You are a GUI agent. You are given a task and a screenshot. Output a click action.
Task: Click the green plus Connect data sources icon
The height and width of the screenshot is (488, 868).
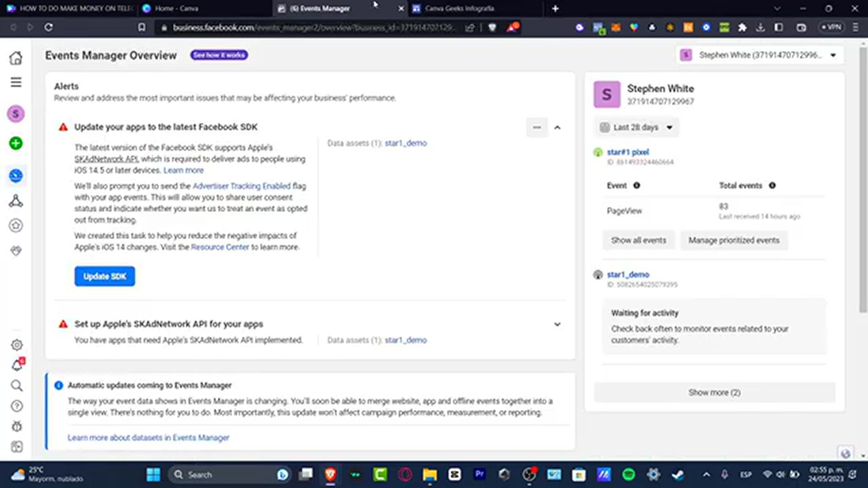tap(16, 144)
